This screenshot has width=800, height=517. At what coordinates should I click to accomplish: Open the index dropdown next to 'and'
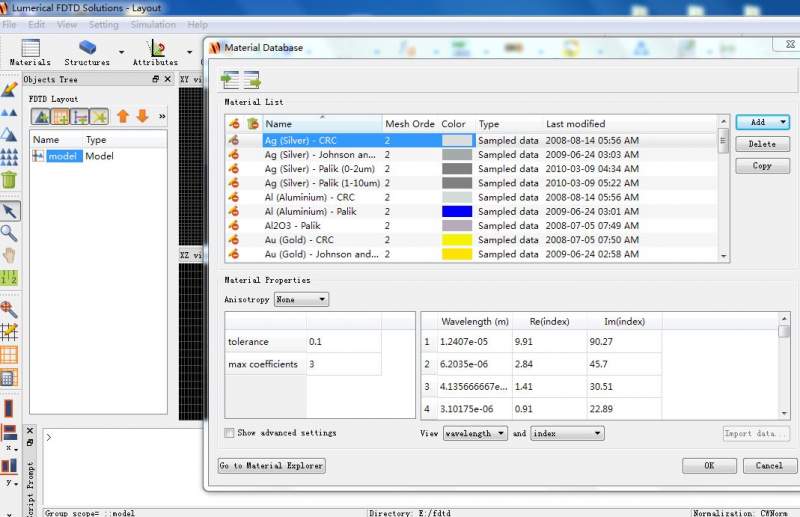[567, 433]
